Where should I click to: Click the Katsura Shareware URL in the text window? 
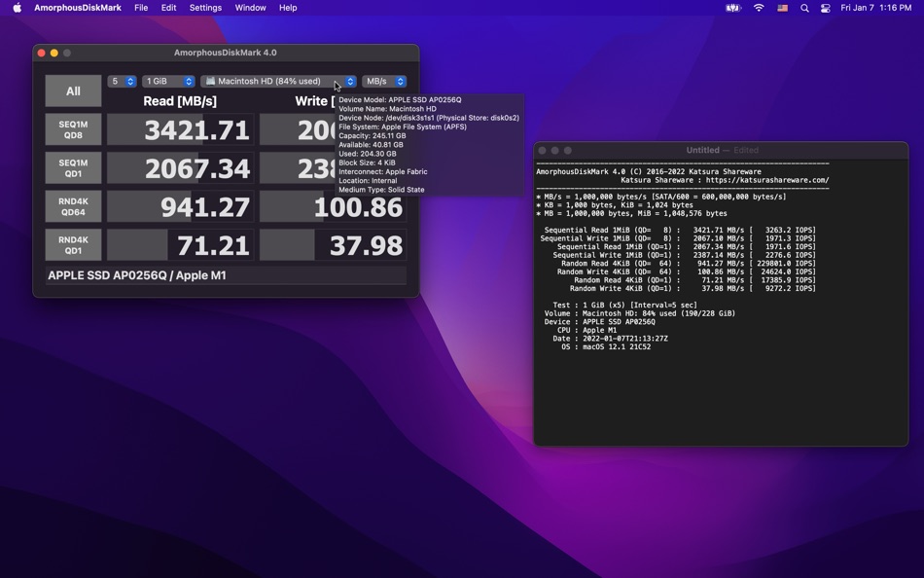767,180
